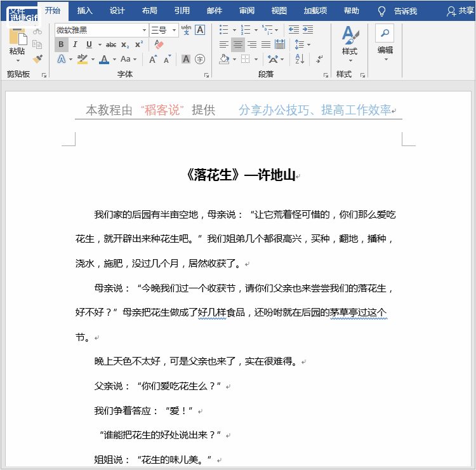Click the 告诉我 search box
The width and height of the screenshot is (476, 470).
click(x=398, y=11)
